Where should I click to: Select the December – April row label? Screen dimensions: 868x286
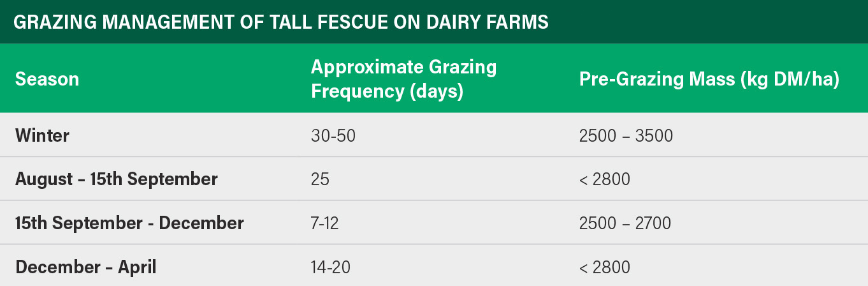(x=86, y=267)
